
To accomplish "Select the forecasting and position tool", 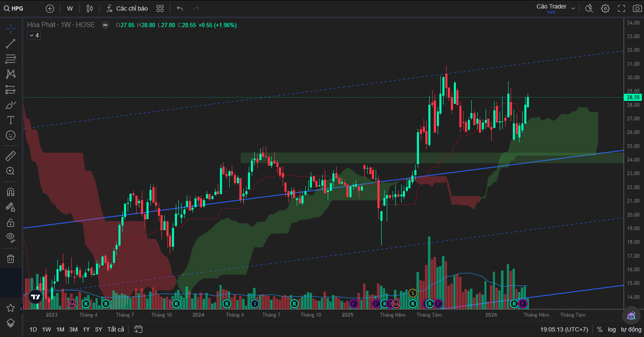I will point(11,89).
